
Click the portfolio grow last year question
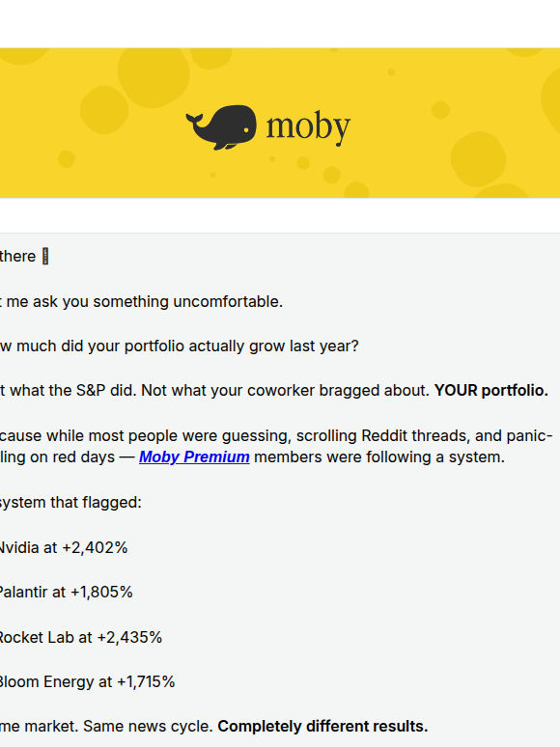tap(180, 346)
